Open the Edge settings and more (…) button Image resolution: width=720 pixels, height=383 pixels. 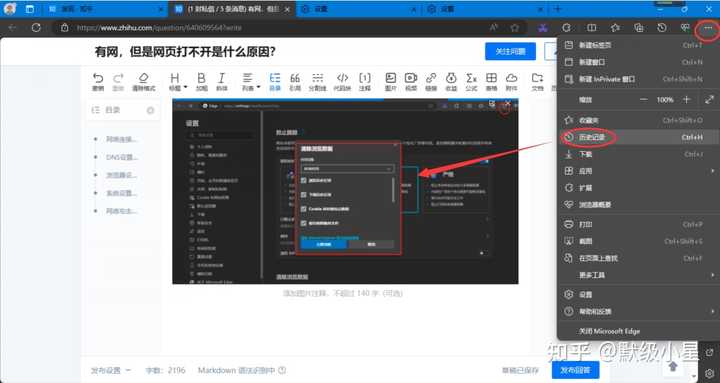click(x=708, y=28)
